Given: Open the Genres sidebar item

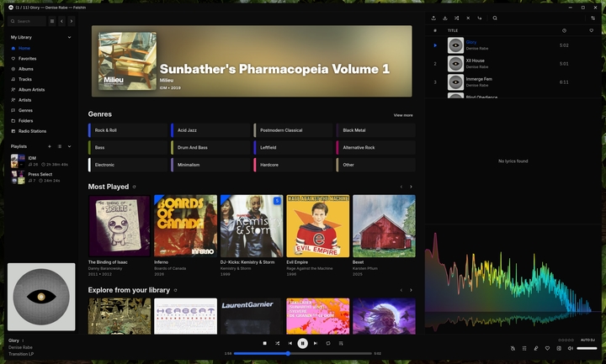Looking at the screenshot, I should click(x=22, y=110).
